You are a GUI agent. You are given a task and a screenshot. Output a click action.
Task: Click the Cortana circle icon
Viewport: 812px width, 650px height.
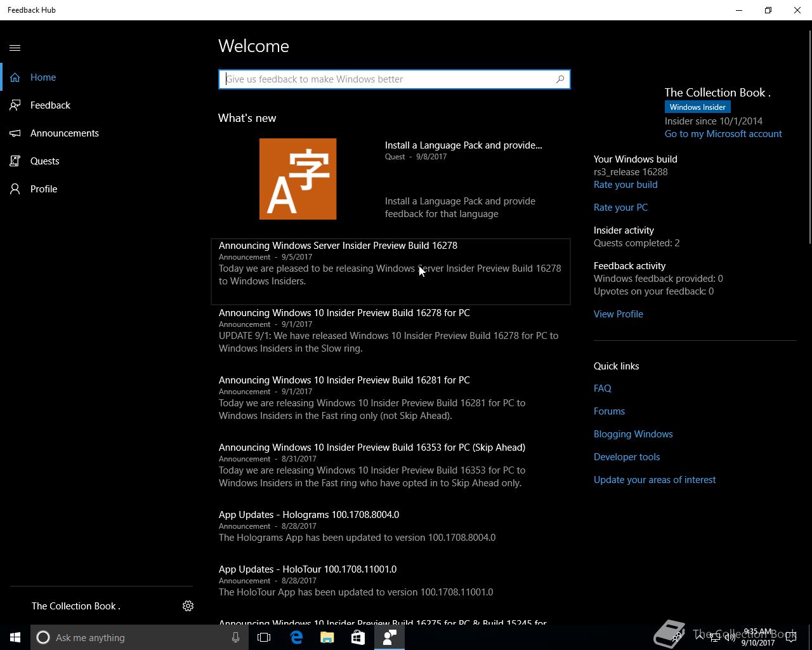tap(43, 637)
